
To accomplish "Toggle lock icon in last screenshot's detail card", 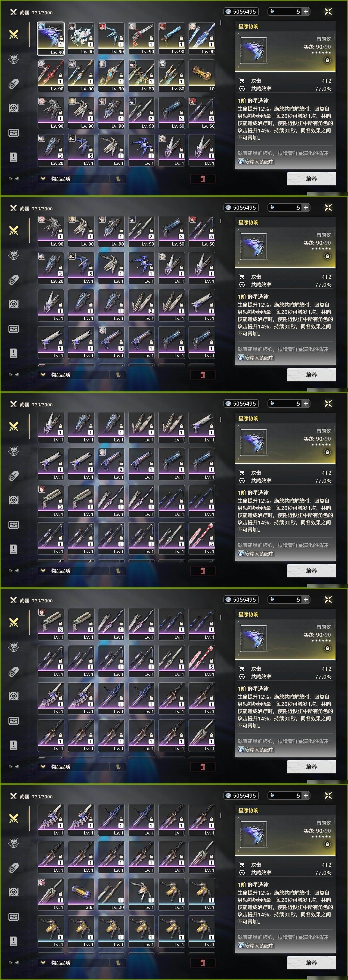I will point(327,844).
